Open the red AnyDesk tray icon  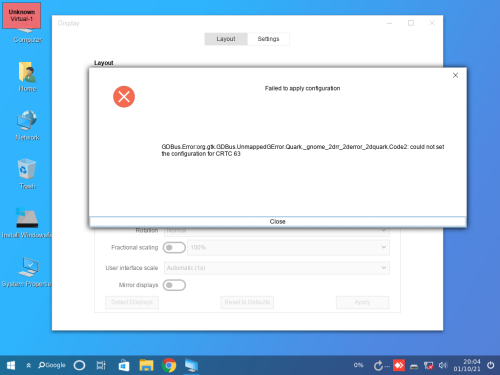(x=399, y=365)
